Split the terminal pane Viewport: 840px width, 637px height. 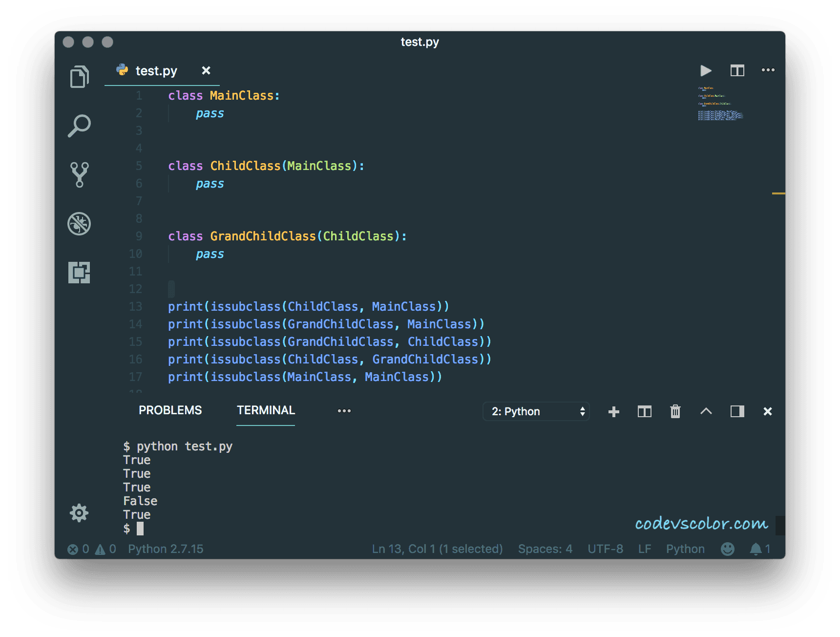pyautogui.click(x=645, y=412)
